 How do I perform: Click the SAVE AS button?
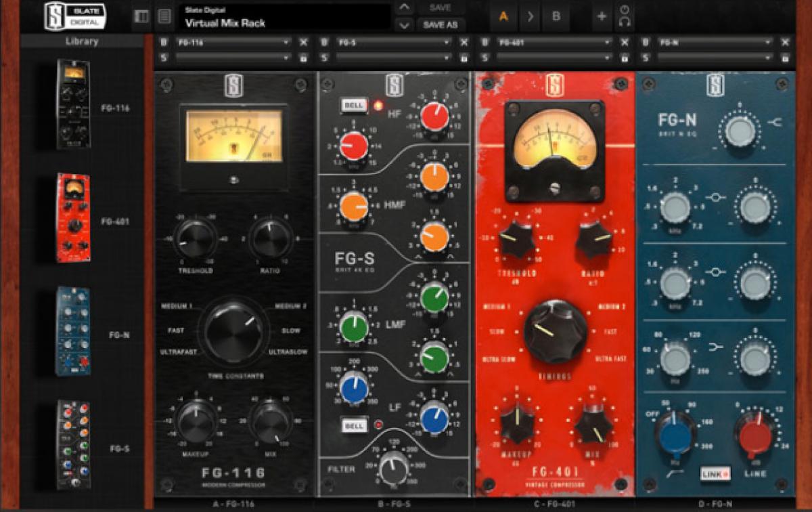coord(440,25)
